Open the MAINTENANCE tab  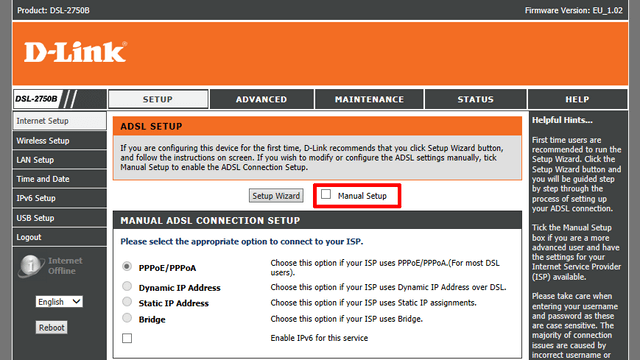point(369,99)
